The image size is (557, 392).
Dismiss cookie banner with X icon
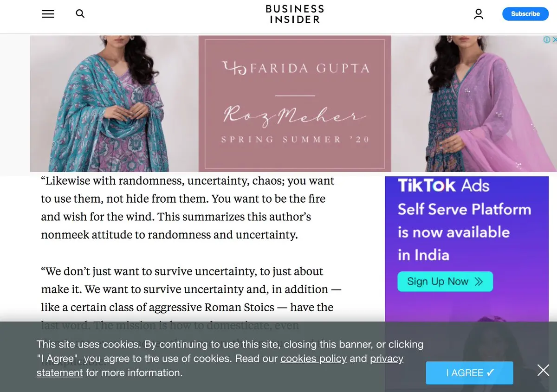(x=543, y=370)
